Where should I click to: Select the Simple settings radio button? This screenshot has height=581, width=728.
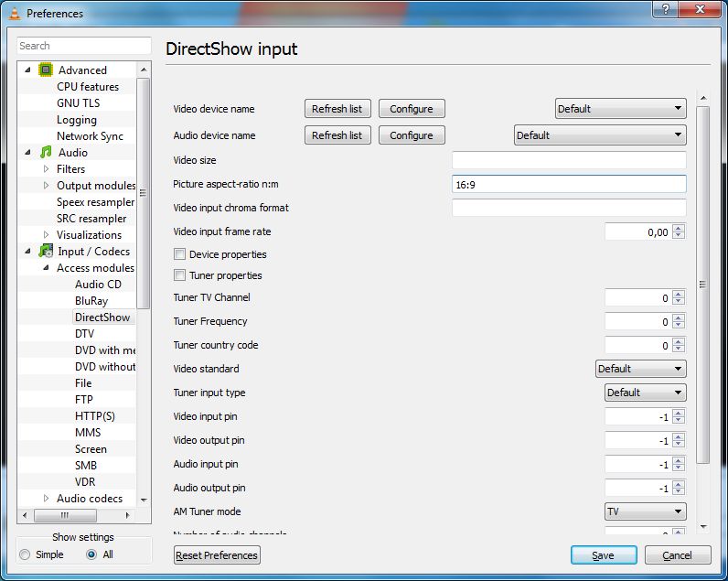point(25,554)
